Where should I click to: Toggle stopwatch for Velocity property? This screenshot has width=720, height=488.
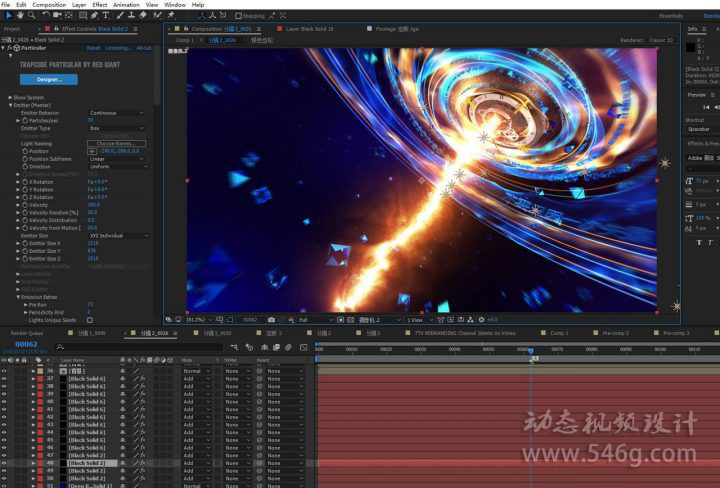25,204
